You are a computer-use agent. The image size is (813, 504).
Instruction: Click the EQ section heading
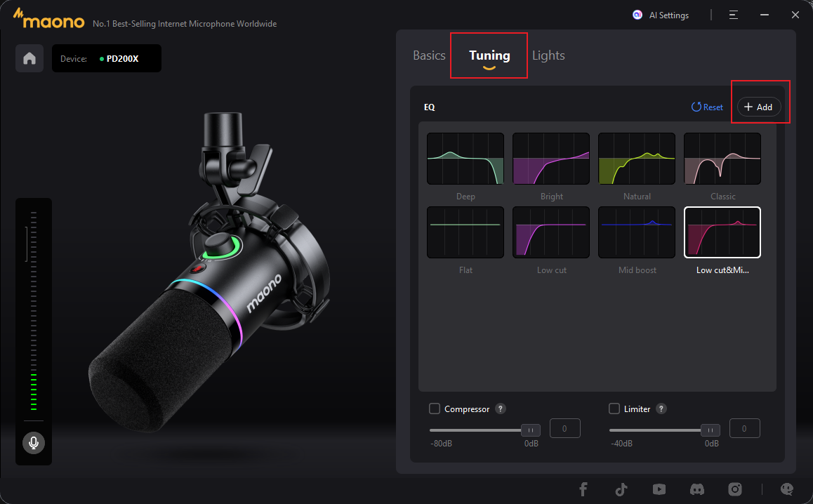click(x=429, y=107)
